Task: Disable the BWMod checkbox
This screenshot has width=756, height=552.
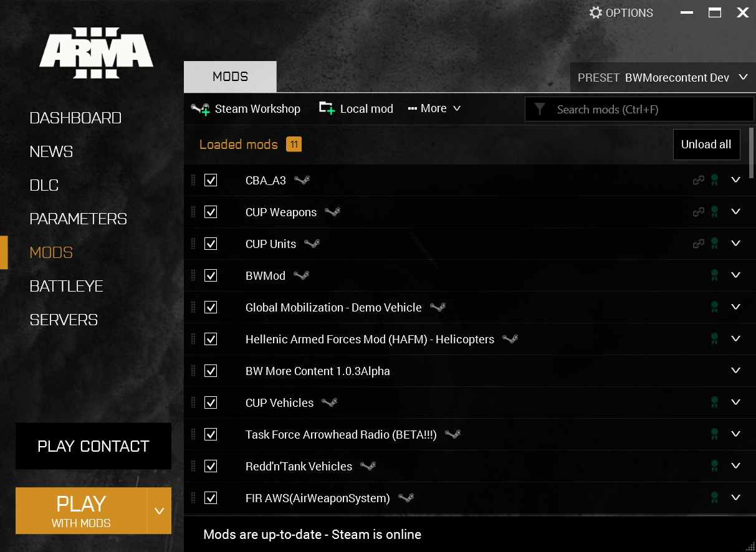Action: (211, 275)
